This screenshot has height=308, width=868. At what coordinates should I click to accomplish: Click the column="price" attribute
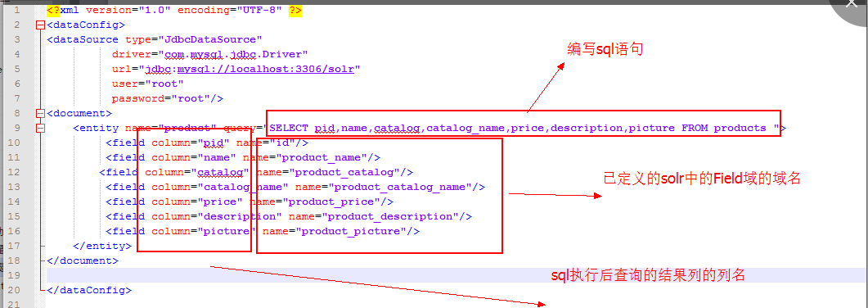tap(197, 202)
